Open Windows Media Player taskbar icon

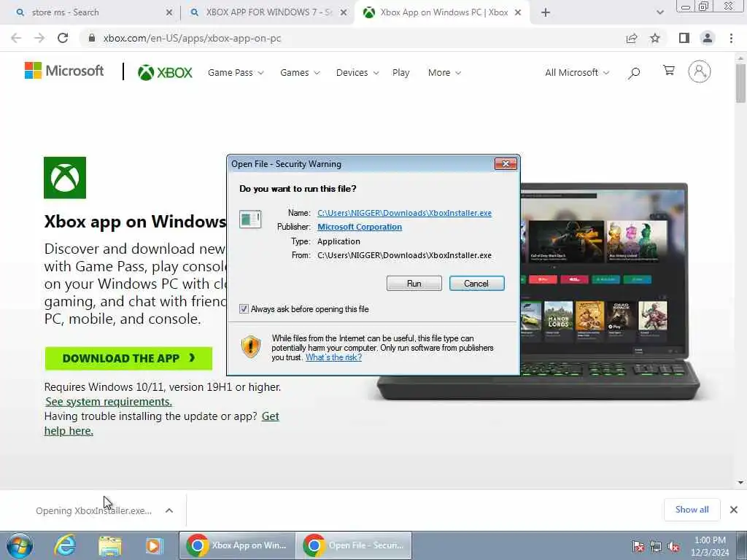[154, 546]
